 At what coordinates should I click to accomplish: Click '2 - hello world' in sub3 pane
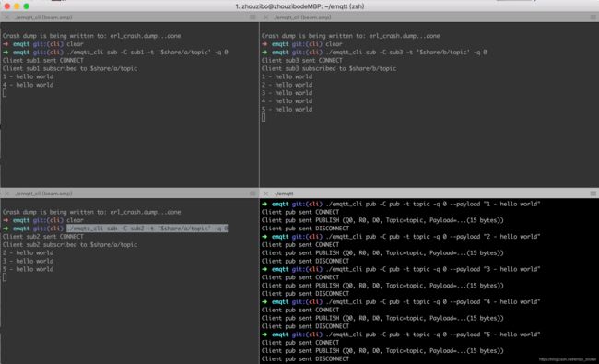pyautogui.click(x=287, y=85)
